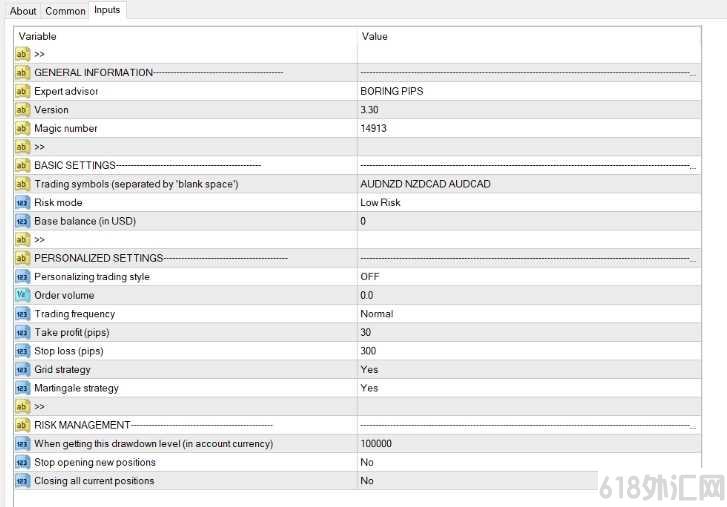
Task: Toggle Grid strategy Yes value
Action: (x=529, y=369)
